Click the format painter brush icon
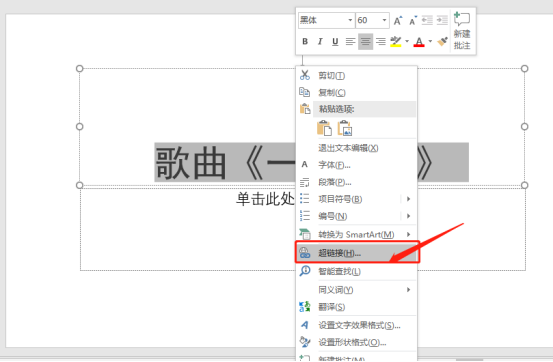The width and height of the screenshot is (553, 362). click(x=442, y=42)
